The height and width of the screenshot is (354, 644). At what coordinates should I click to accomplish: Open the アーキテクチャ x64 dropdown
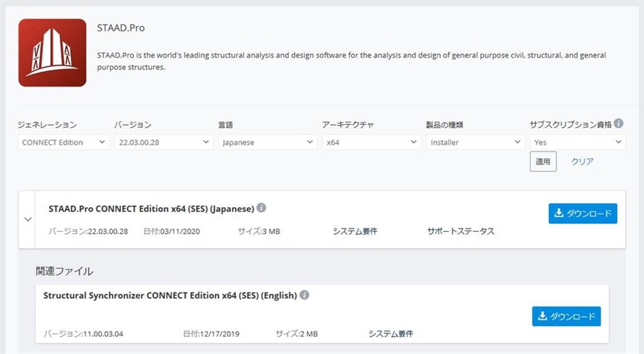[x=371, y=143]
